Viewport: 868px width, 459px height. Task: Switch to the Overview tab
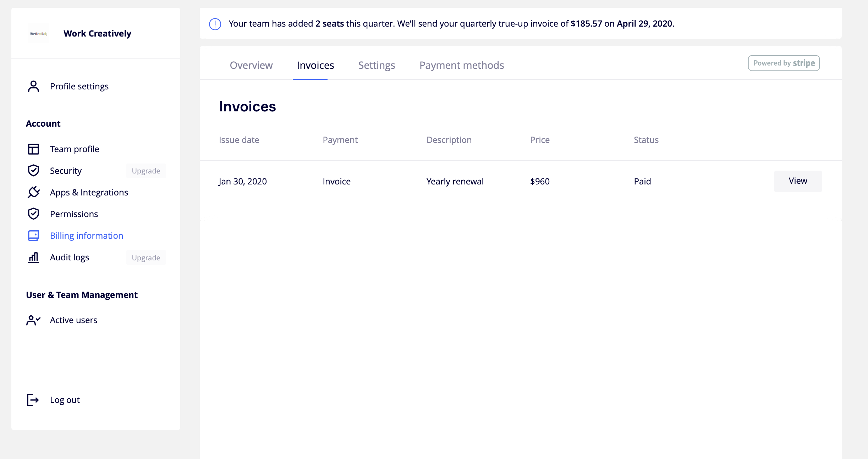251,65
